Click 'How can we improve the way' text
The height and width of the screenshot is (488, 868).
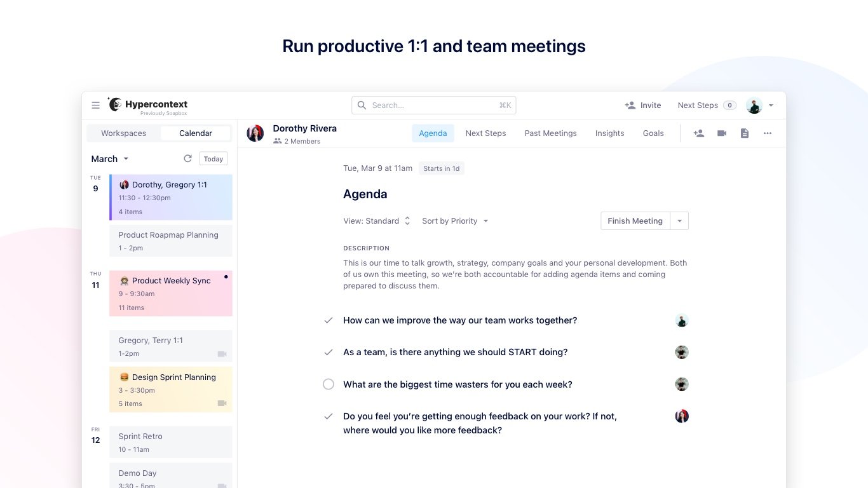pyautogui.click(x=460, y=321)
